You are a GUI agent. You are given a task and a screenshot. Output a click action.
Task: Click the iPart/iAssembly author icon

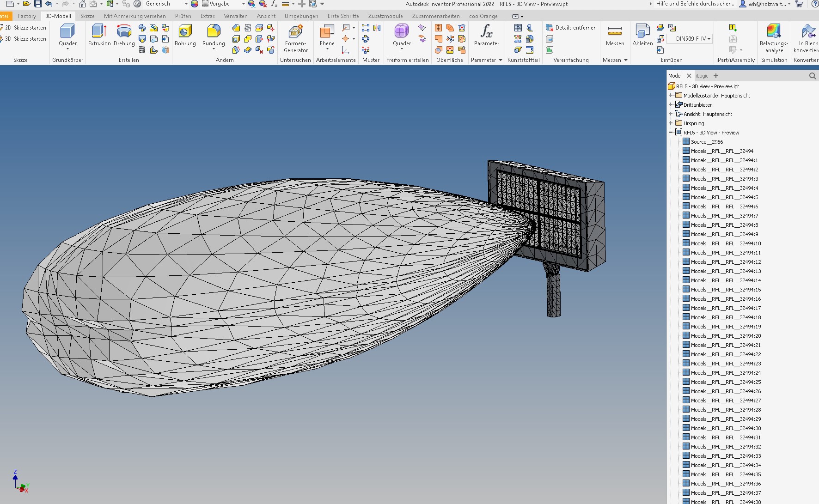[733, 28]
